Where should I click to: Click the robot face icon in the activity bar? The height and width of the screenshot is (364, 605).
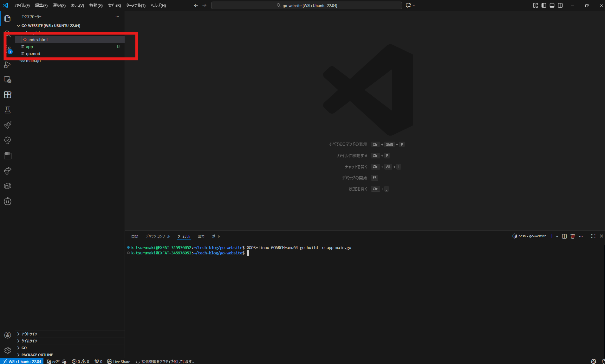[x=8, y=201]
